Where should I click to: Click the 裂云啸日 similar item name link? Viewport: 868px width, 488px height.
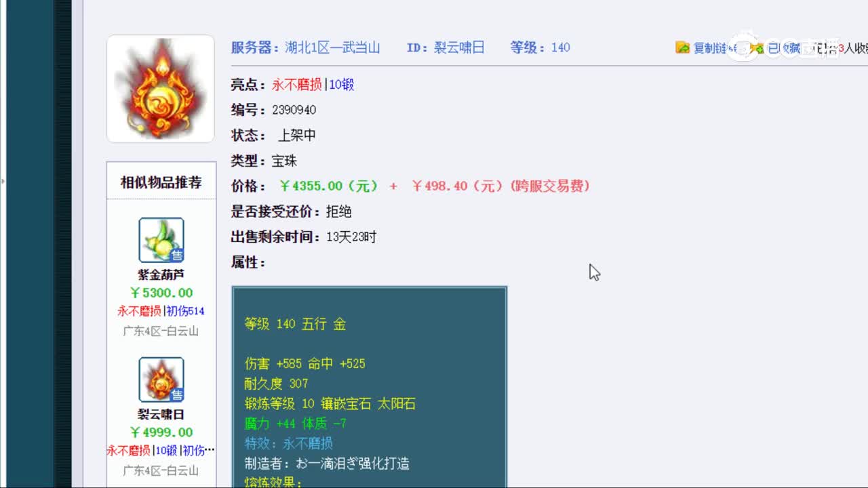pyautogui.click(x=161, y=414)
